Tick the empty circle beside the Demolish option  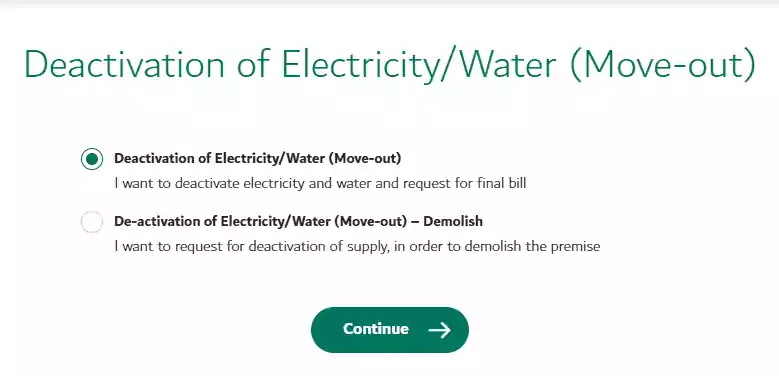[92, 222]
